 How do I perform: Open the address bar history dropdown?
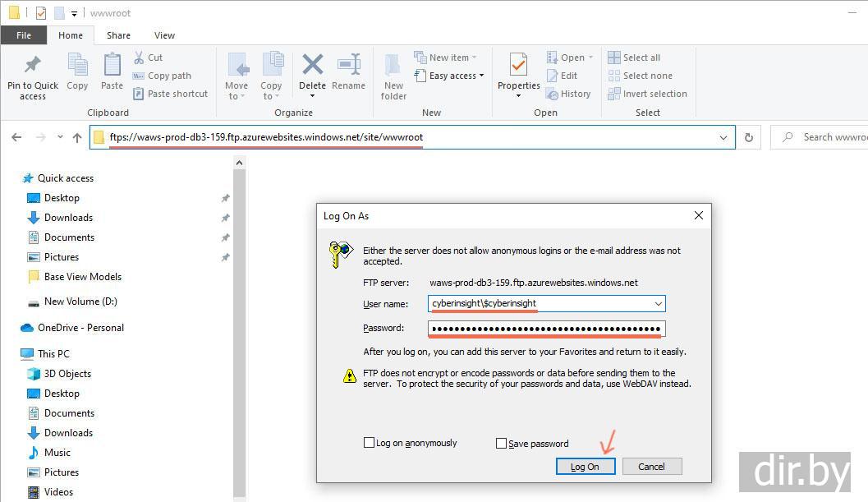(x=723, y=138)
